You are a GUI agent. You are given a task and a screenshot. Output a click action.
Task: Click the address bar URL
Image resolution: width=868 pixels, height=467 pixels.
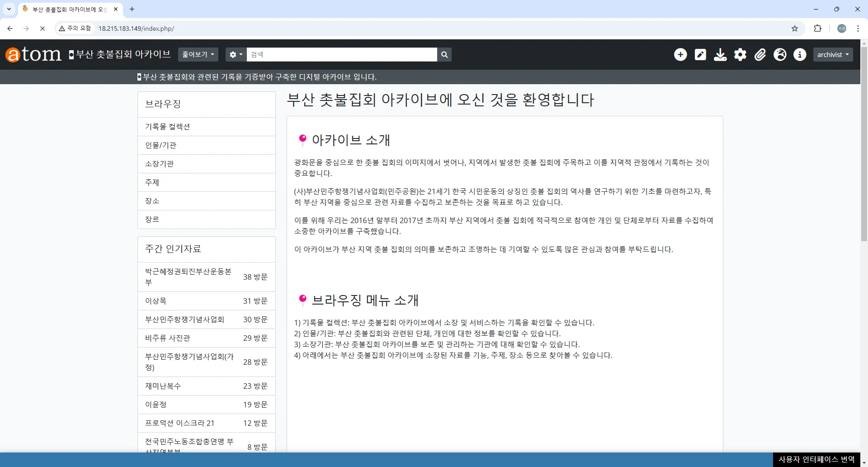pos(137,29)
